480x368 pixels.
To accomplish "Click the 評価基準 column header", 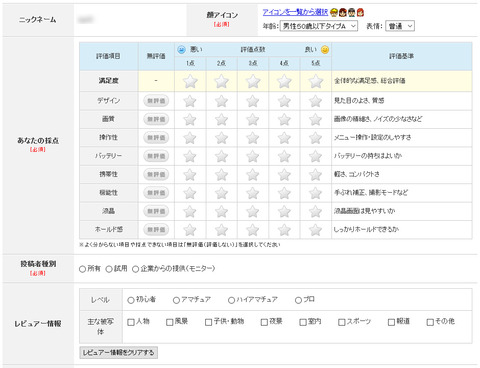I will pos(402,56).
